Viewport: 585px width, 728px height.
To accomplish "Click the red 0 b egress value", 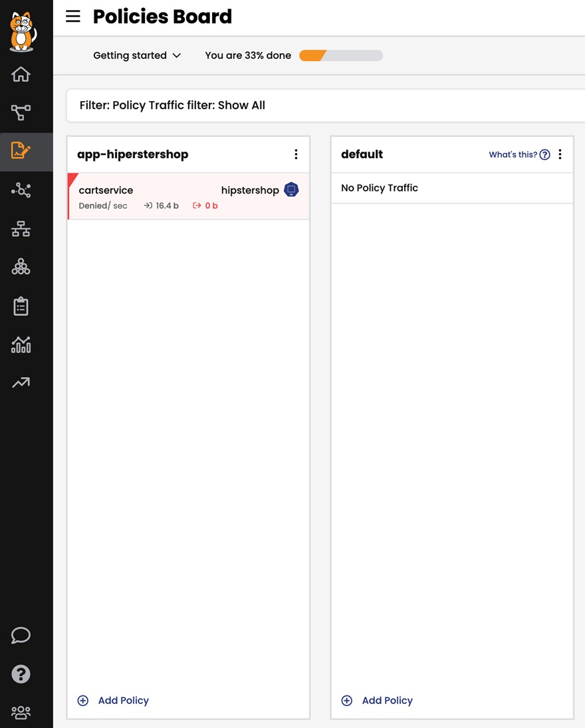I will click(211, 205).
